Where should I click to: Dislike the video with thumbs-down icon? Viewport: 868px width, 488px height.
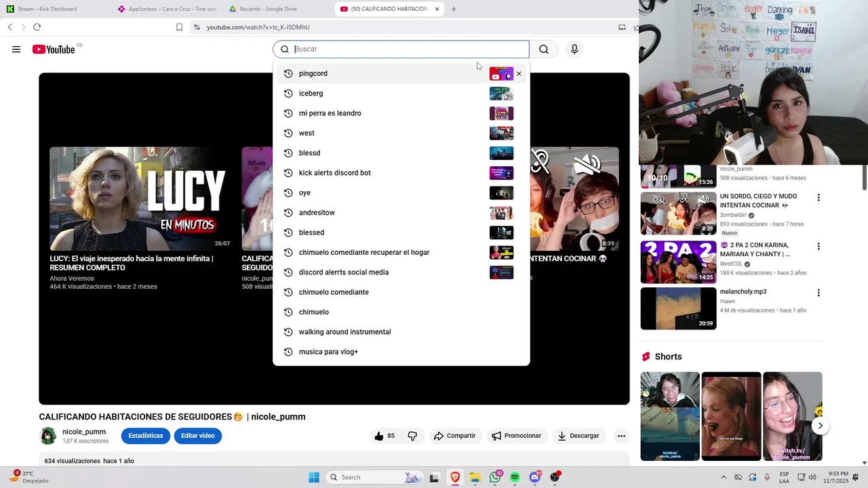[x=412, y=436]
